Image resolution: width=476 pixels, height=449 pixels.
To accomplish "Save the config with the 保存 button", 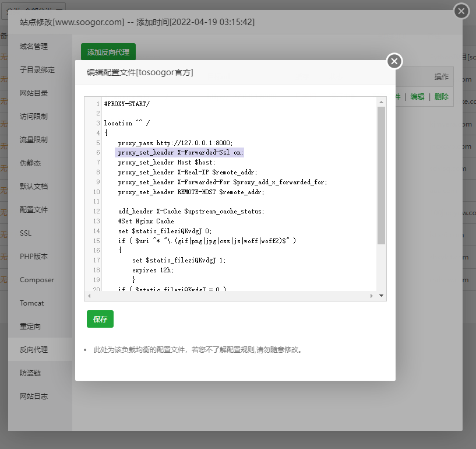I will pos(100,319).
